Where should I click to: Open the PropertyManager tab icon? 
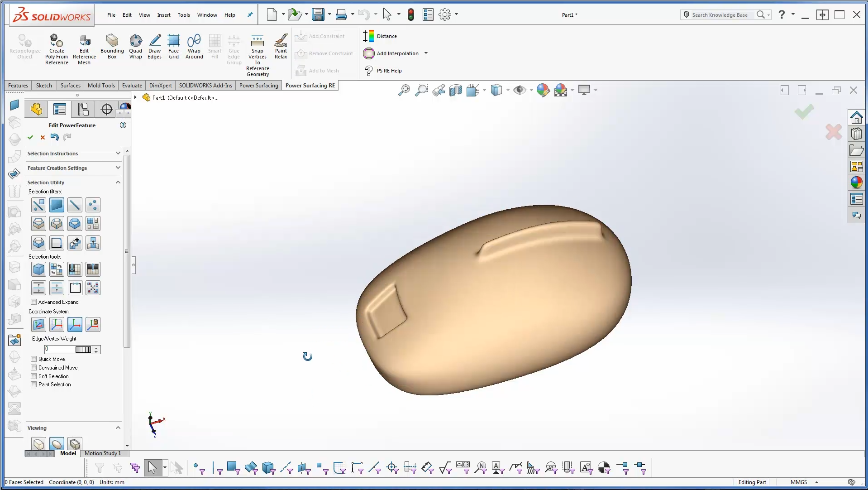tap(60, 109)
